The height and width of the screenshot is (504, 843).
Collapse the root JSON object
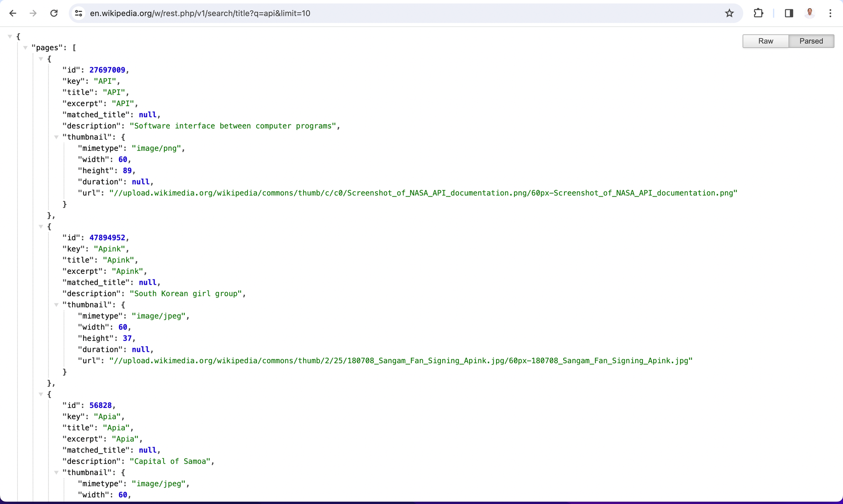(x=10, y=37)
